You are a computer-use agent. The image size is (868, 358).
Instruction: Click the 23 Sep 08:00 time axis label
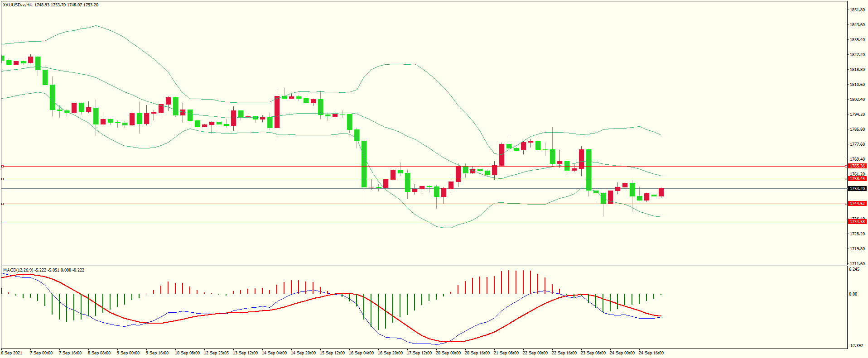pos(593,353)
